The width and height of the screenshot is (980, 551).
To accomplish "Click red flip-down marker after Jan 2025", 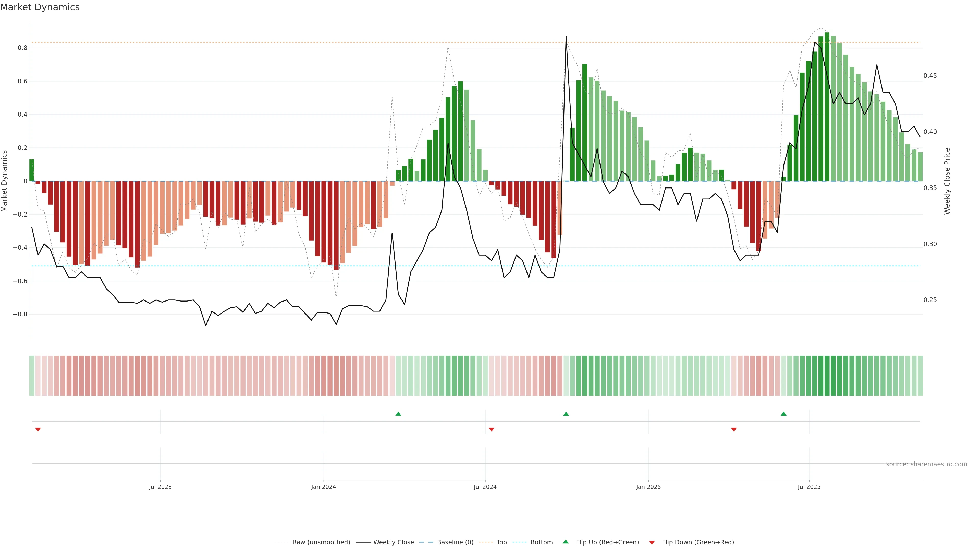I will [x=734, y=429].
